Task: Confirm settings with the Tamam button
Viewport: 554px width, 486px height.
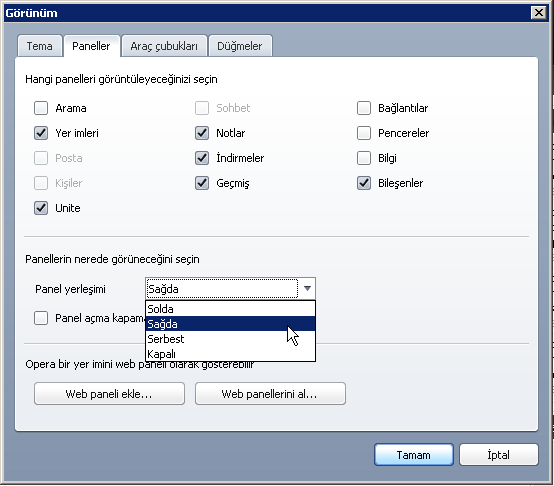Action: click(x=414, y=455)
